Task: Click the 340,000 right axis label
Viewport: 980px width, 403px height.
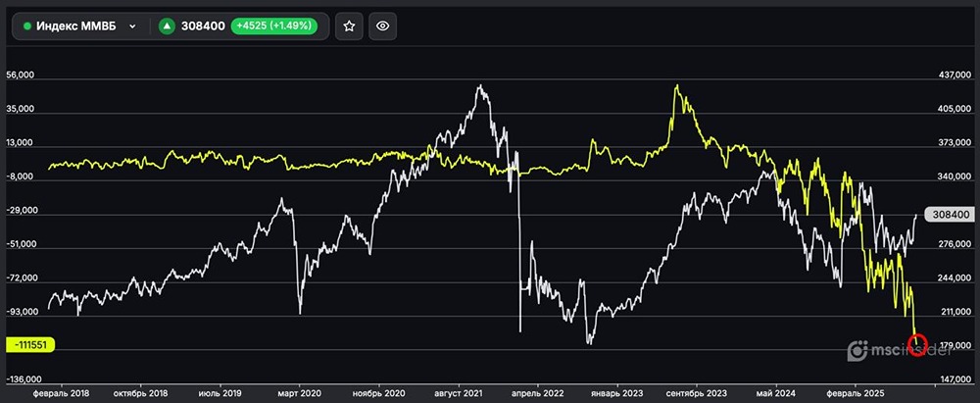Action: (955, 177)
